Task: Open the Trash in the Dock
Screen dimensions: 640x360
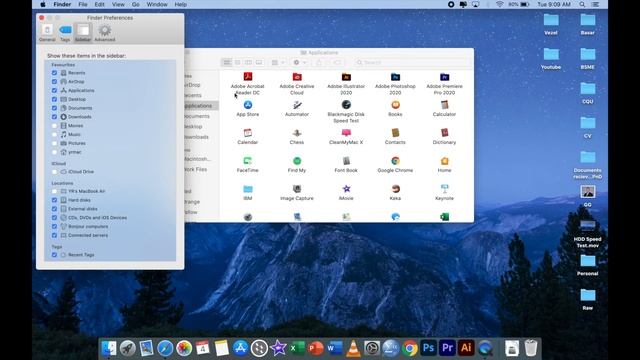Action: point(531,348)
